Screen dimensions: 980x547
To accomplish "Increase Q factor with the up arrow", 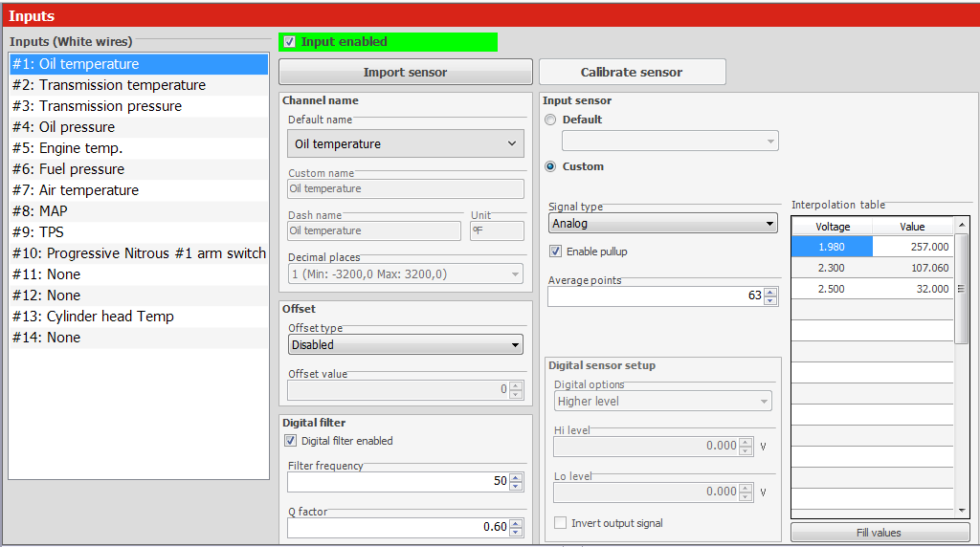I will pyautogui.click(x=516, y=522).
